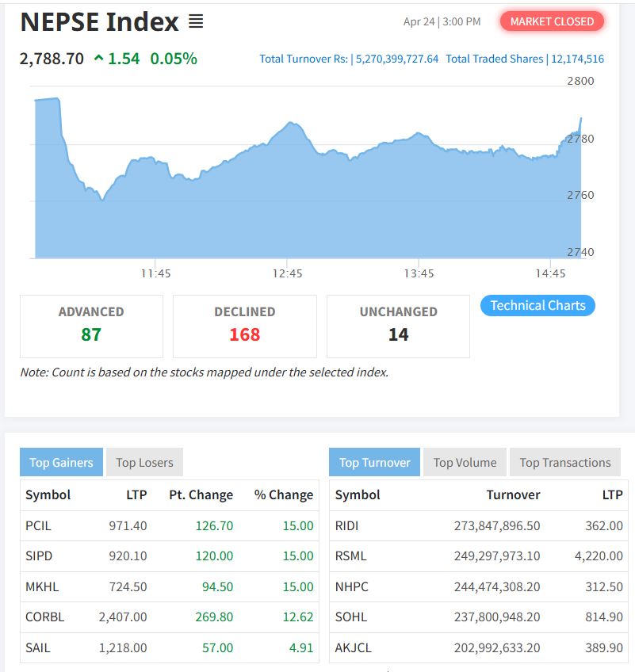Open the hamburger menu beside NEPSE Index
Image resolution: width=635 pixels, height=672 pixels.
pyautogui.click(x=196, y=22)
